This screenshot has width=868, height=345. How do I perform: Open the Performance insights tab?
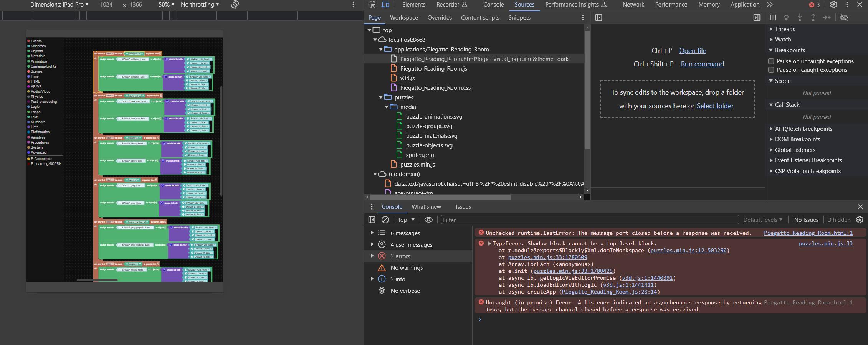(x=576, y=5)
